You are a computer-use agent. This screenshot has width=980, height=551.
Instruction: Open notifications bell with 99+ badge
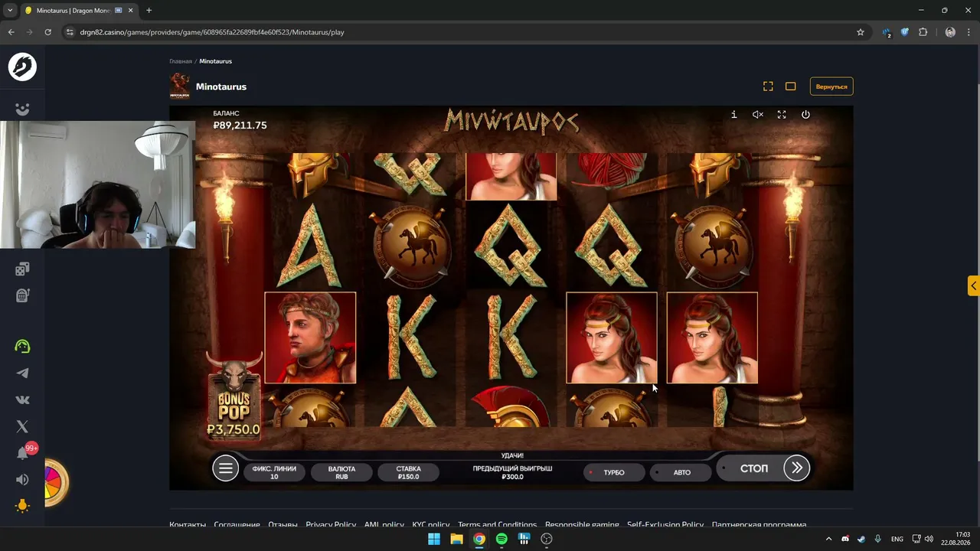pyautogui.click(x=24, y=452)
